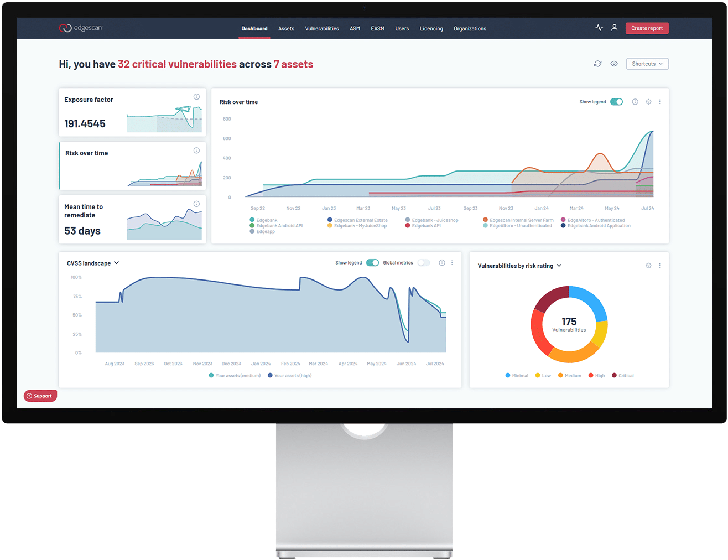Open info icon on small Risk over time card
Viewport: 728px width, 560px height.
[196, 151]
